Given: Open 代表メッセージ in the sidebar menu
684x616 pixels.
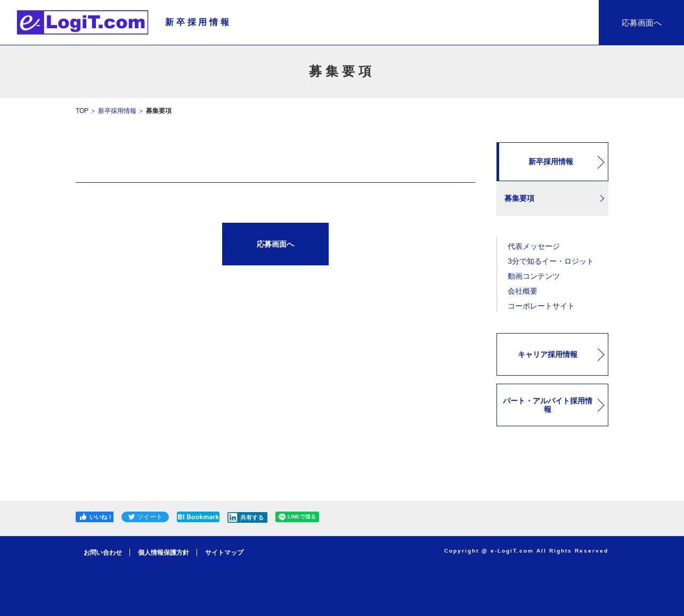Looking at the screenshot, I should tap(534, 246).
